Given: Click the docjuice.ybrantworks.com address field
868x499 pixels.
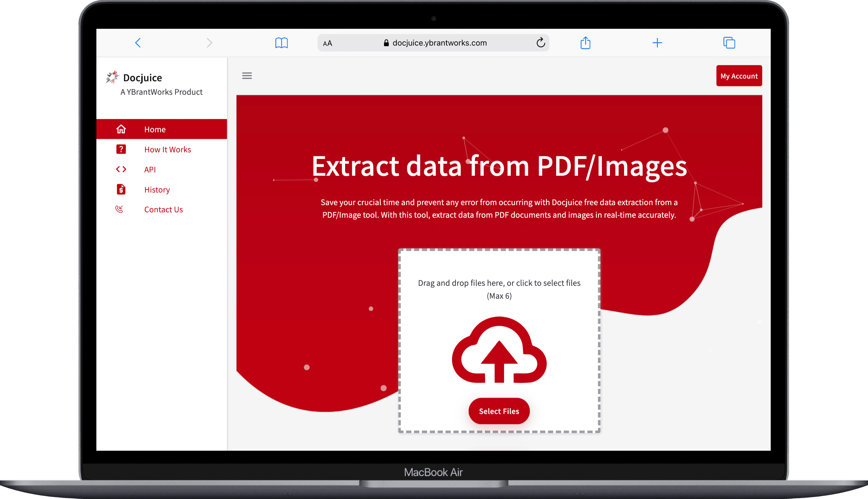Looking at the screenshot, I should [433, 43].
